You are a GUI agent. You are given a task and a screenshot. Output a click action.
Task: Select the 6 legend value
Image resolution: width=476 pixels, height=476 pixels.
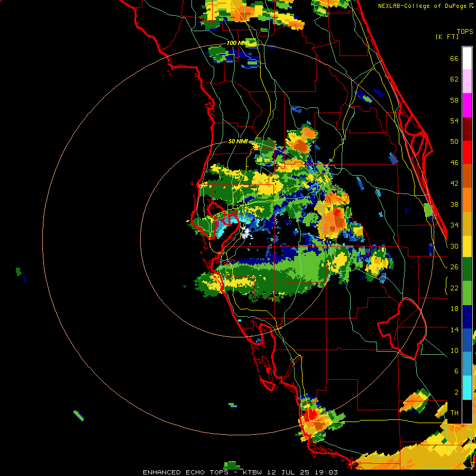pos(456,371)
